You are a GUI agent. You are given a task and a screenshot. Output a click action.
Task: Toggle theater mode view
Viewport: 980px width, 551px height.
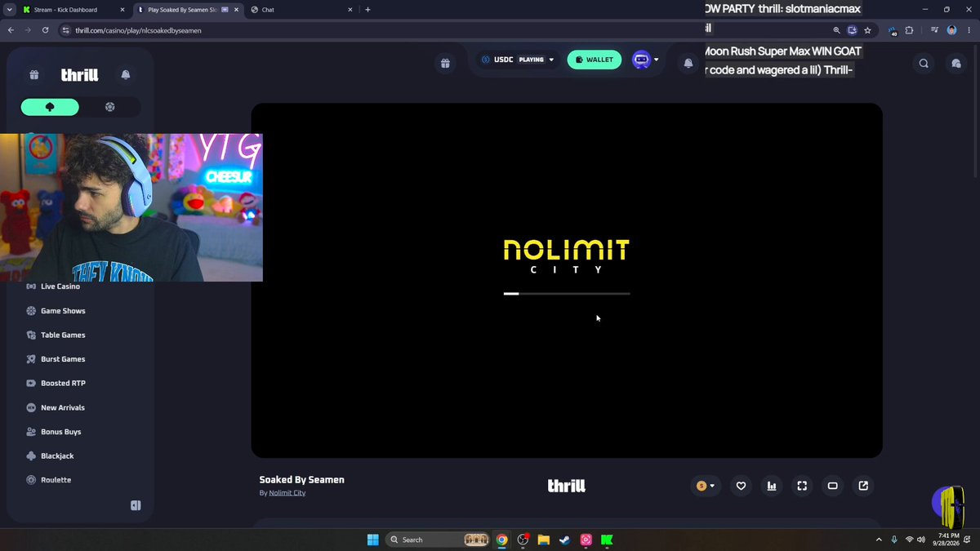tap(833, 486)
